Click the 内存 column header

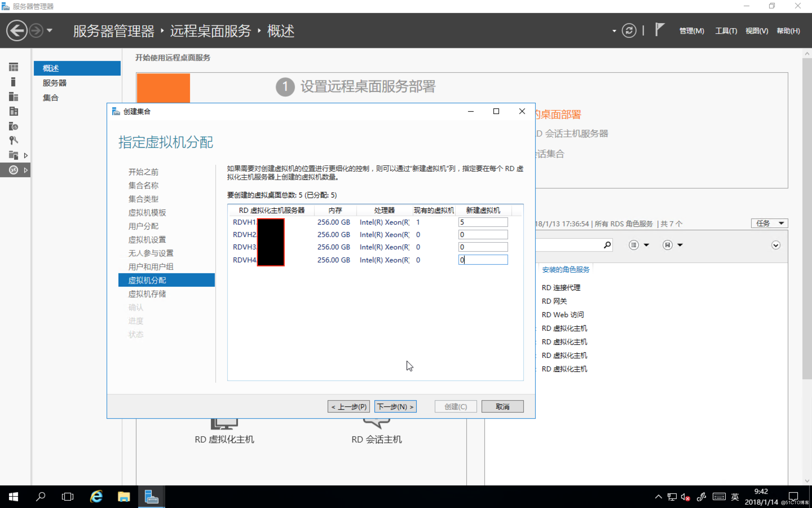coord(335,210)
